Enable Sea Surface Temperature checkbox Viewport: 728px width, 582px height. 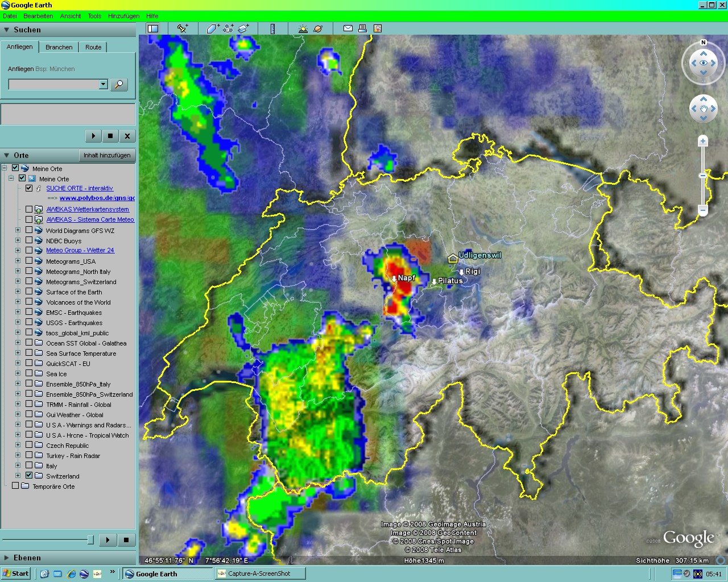click(29, 353)
